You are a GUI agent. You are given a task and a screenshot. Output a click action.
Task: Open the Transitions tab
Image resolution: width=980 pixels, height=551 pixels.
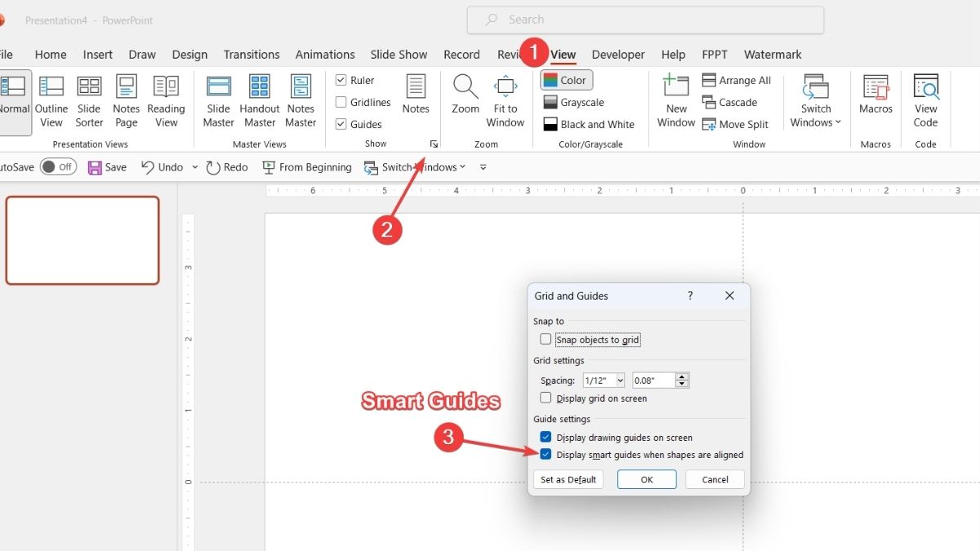(x=252, y=55)
